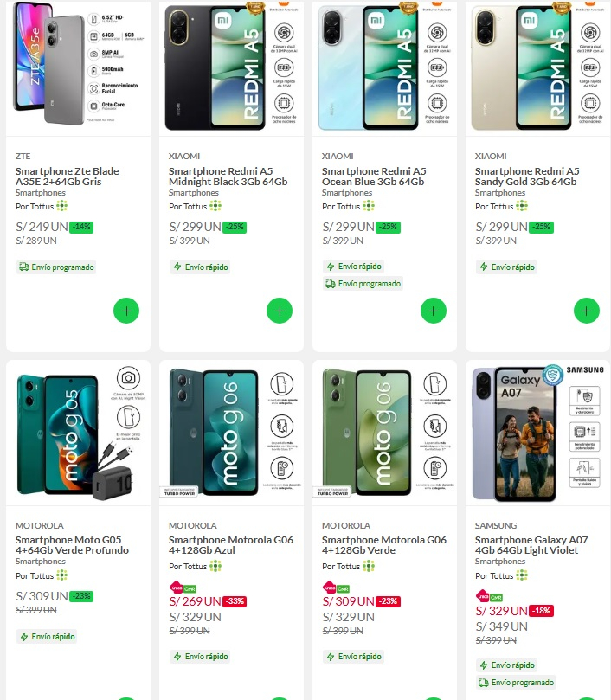Click Tottus icon under Moto G05 listing

(x=62, y=575)
